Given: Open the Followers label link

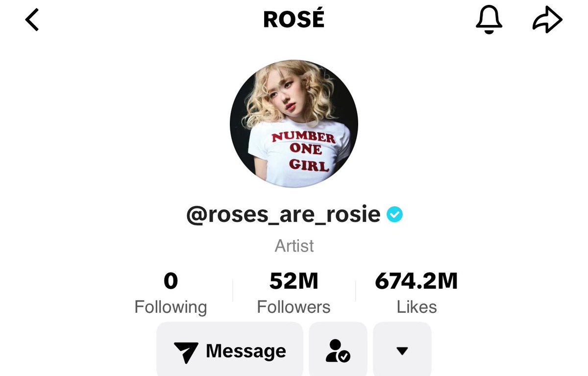Looking at the screenshot, I should (294, 307).
